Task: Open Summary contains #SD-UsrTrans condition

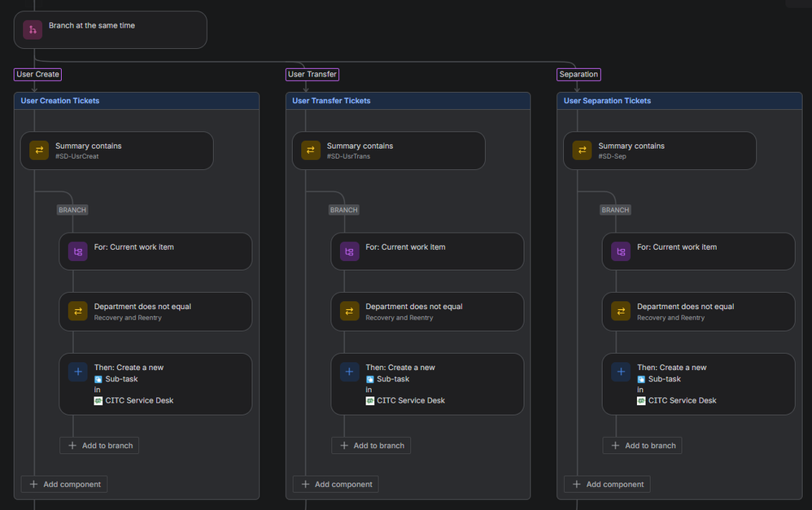Action: point(389,150)
